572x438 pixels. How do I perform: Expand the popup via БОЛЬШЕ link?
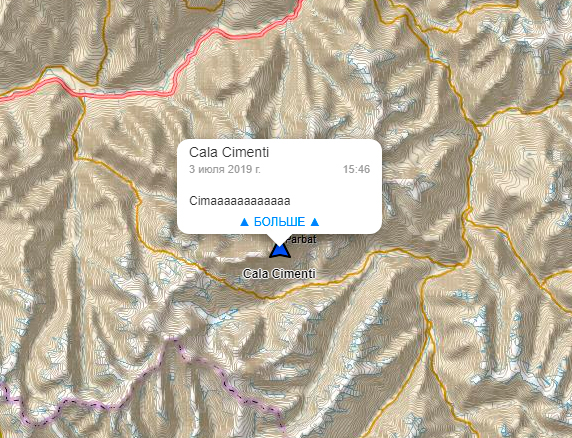(x=280, y=222)
